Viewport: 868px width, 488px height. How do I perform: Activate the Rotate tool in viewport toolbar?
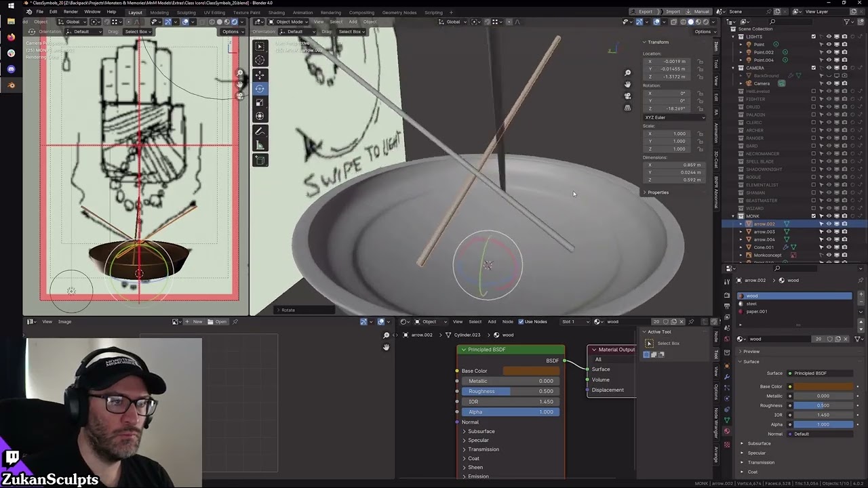[x=260, y=89]
